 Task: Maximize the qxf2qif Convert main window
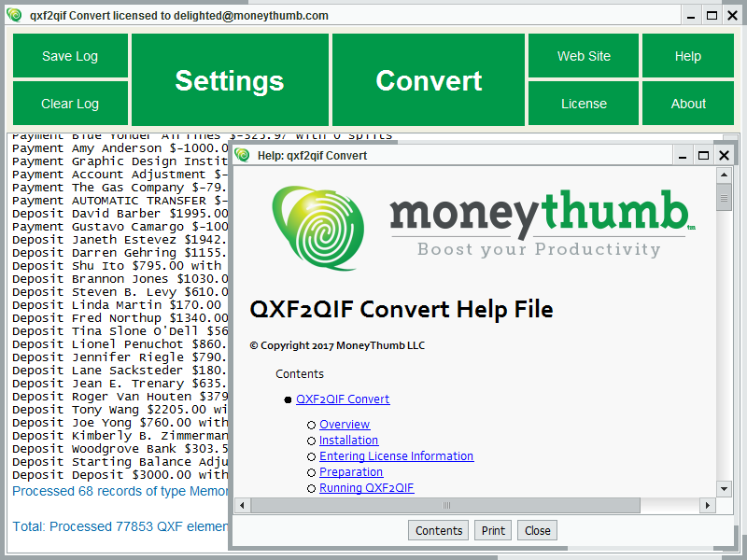click(x=712, y=16)
